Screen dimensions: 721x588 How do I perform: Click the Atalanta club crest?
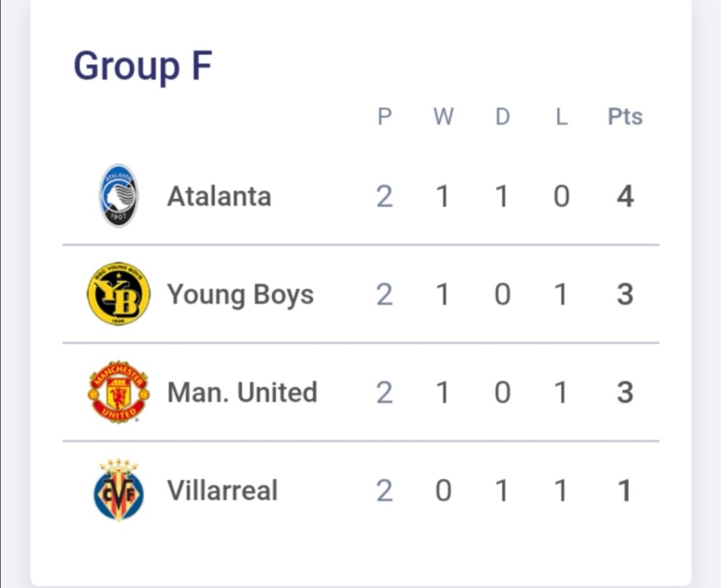pos(118,195)
